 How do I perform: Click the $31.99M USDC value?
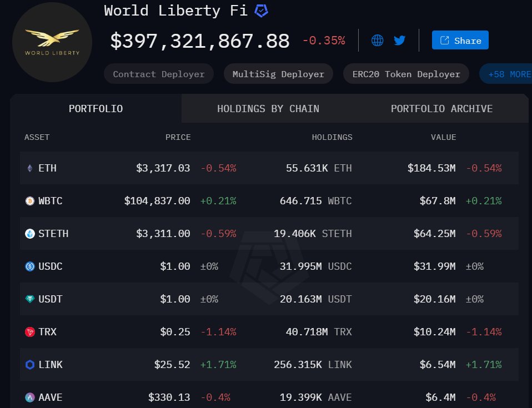434,266
